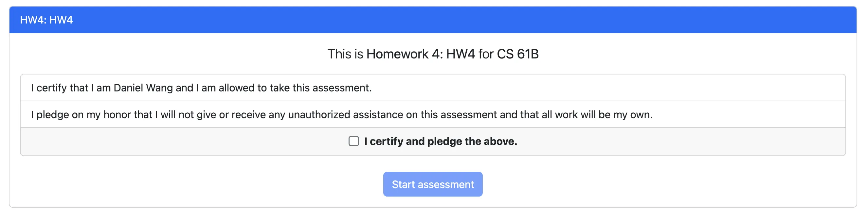
Task: Click "This is" at the heading start
Action: (x=345, y=54)
